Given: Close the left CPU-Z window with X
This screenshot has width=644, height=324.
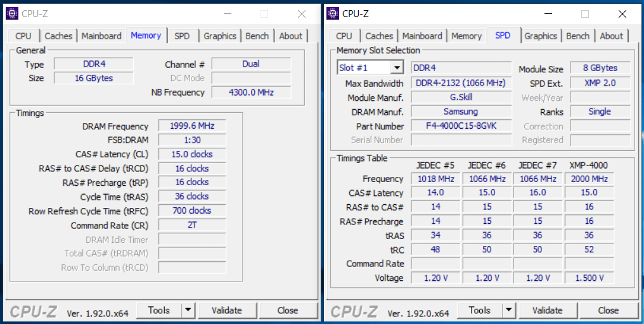Looking at the screenshot, I should pos(302,14).
